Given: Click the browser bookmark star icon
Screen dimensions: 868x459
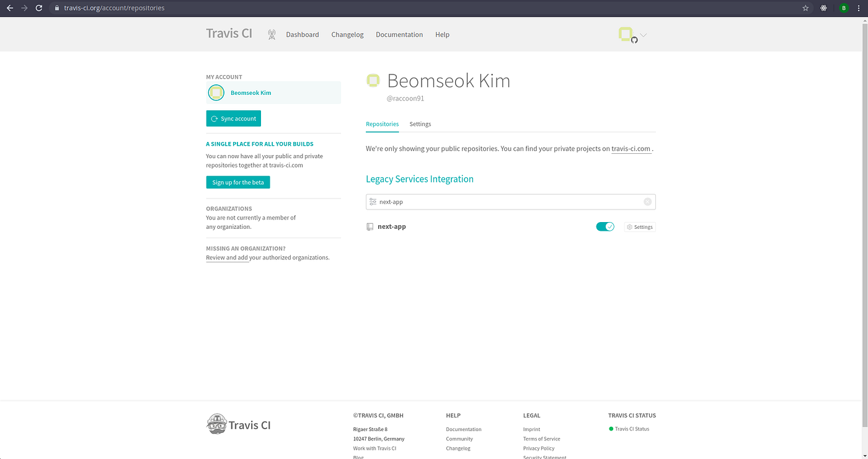Looking at the screenshot, I should point(805,8).
